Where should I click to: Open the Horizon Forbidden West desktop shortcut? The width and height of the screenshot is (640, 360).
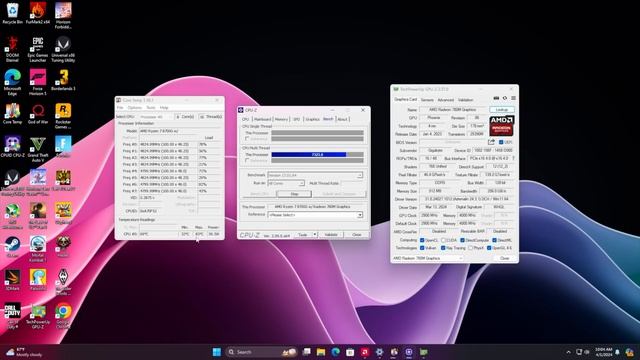(63, 16)
